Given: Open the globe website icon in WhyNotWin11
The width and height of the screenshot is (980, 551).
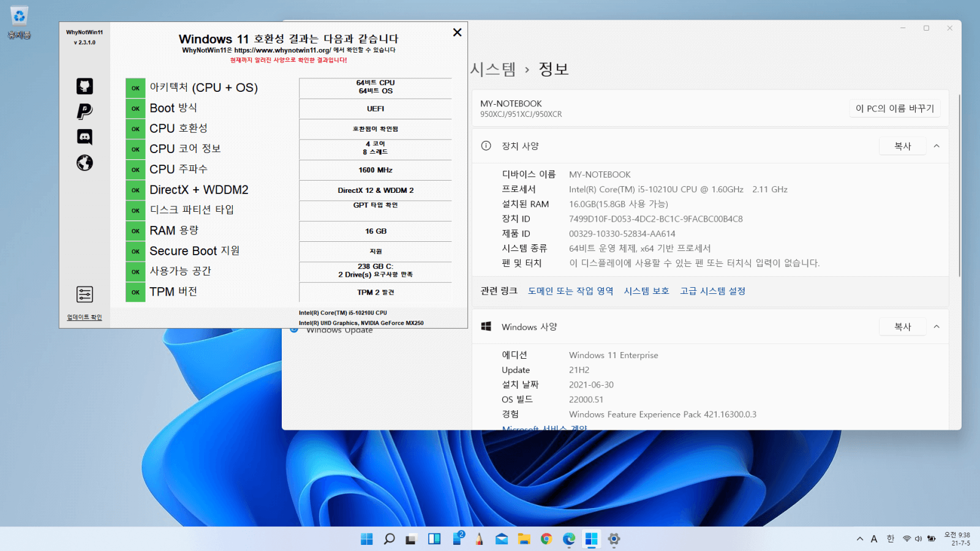Looking at the screenshot, I should (x=85, y=163).
